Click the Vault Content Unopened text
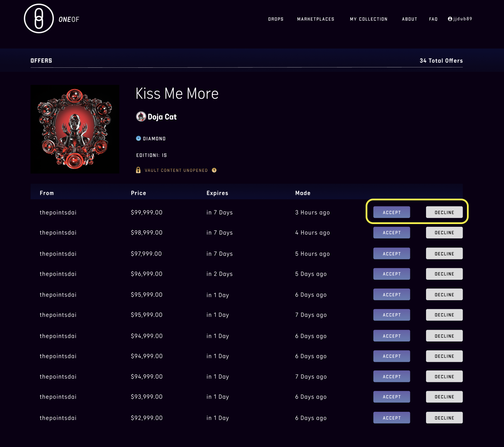 pos(176,170)
